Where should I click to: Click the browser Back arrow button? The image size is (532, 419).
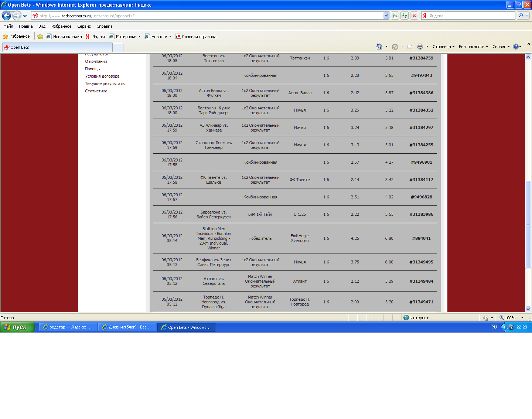click(x=7, y=16)
